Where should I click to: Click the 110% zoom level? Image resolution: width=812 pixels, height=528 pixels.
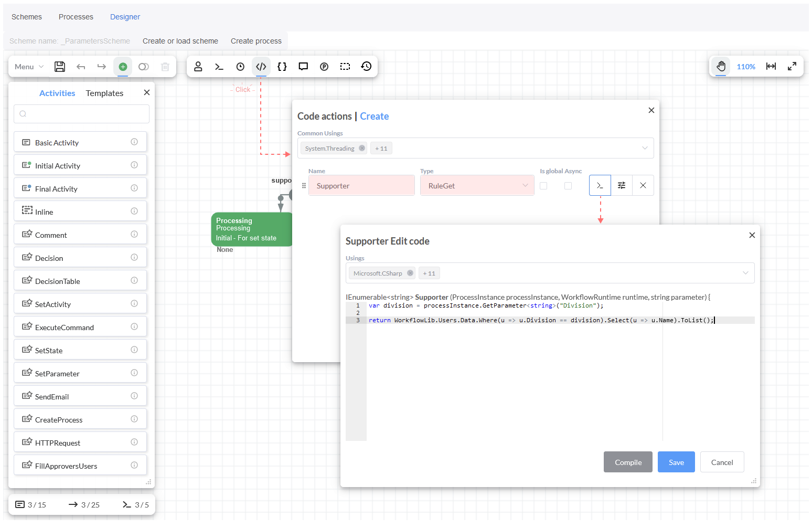pos(746,67)
